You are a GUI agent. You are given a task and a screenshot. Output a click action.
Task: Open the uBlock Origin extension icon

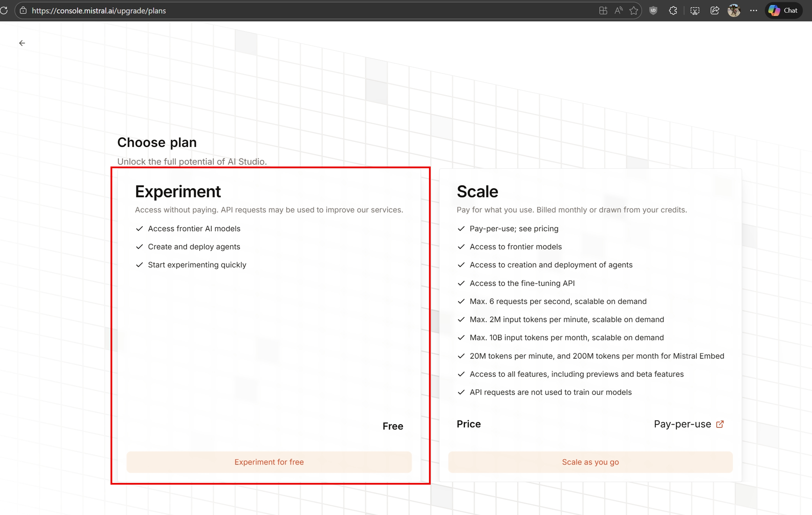[x=653, y=11]
